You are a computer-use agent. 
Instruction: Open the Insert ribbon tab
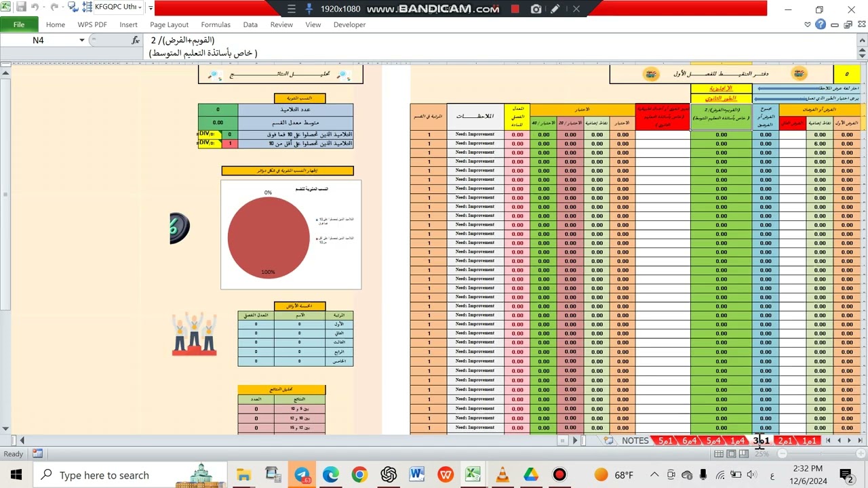point(128,24)
